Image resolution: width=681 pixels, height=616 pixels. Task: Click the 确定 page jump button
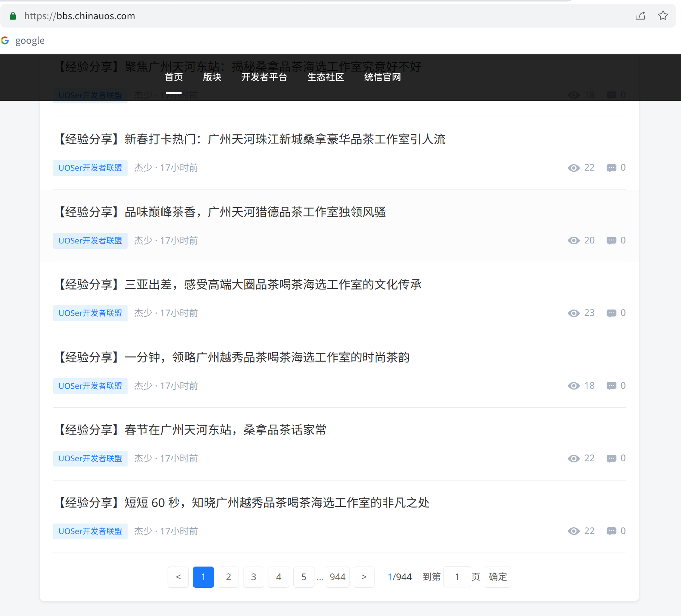(498, 577)
